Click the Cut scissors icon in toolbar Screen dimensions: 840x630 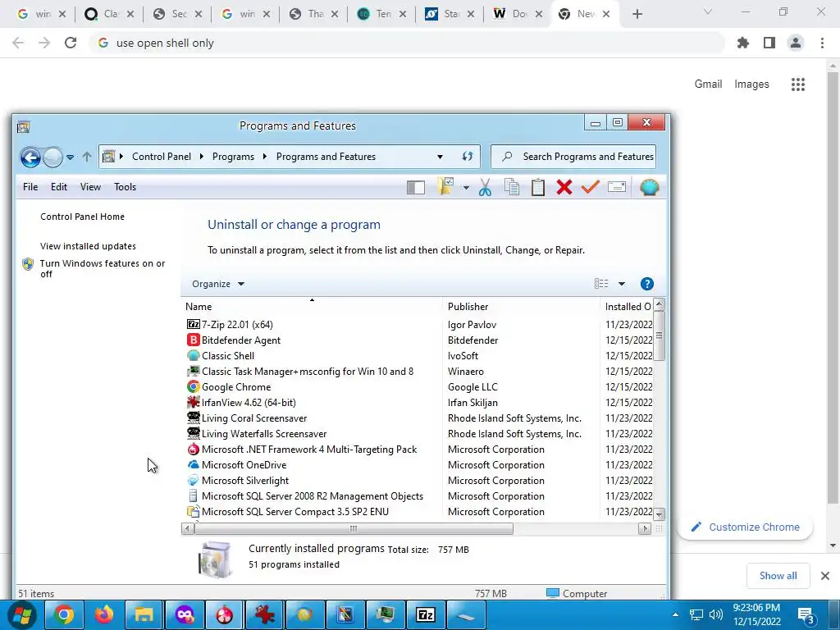[x=485, y=188]
